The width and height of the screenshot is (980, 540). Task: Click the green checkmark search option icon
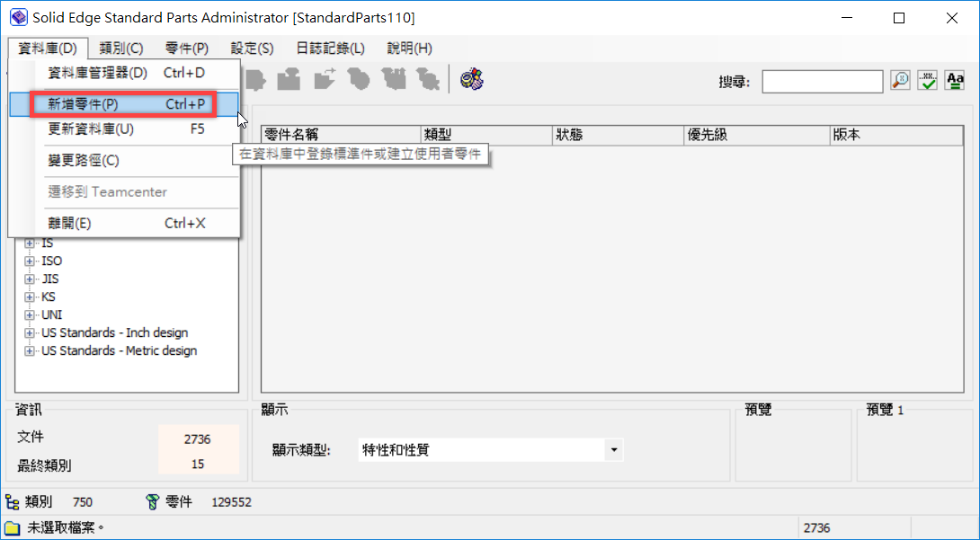tap(928, 80)
